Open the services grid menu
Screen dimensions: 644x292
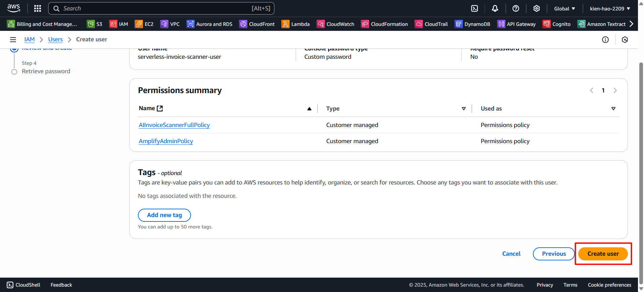38,8
